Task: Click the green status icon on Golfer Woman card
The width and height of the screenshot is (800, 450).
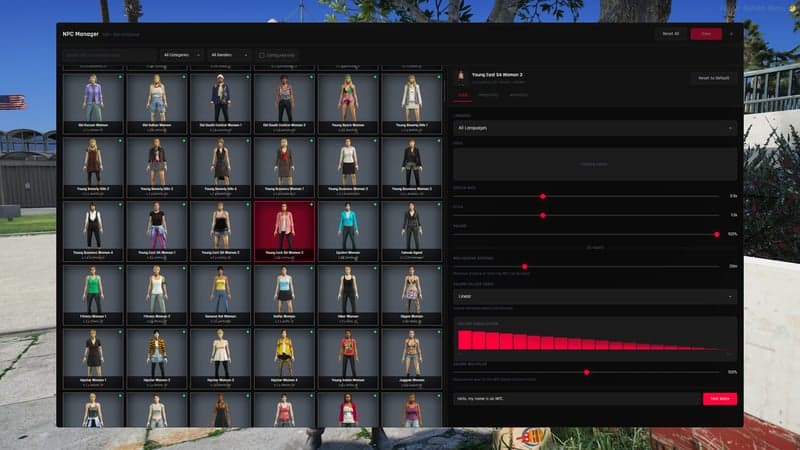Action: click(311, 268)
